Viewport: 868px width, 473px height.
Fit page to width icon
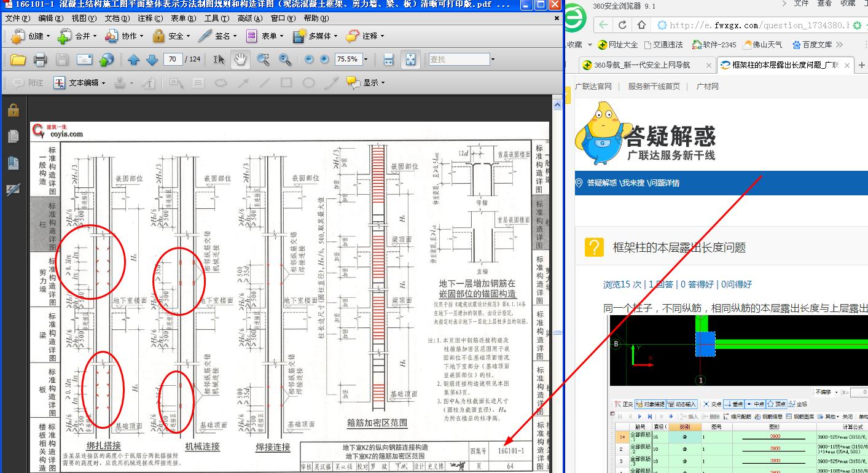[388, 60]
